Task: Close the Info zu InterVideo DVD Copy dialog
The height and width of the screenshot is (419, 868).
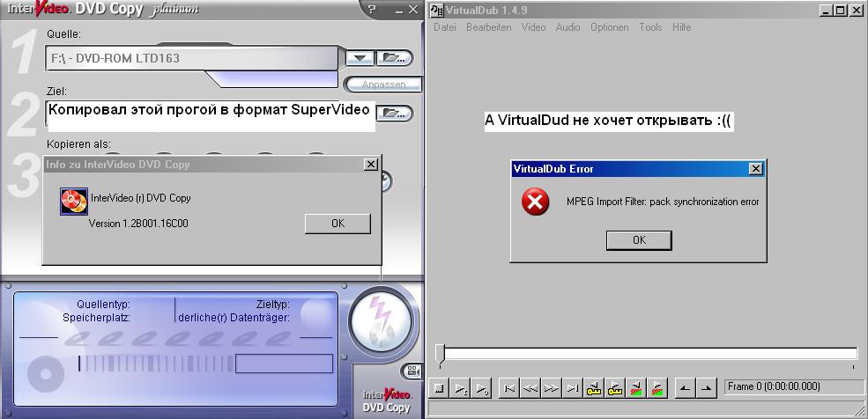Action: pos(371,165)
